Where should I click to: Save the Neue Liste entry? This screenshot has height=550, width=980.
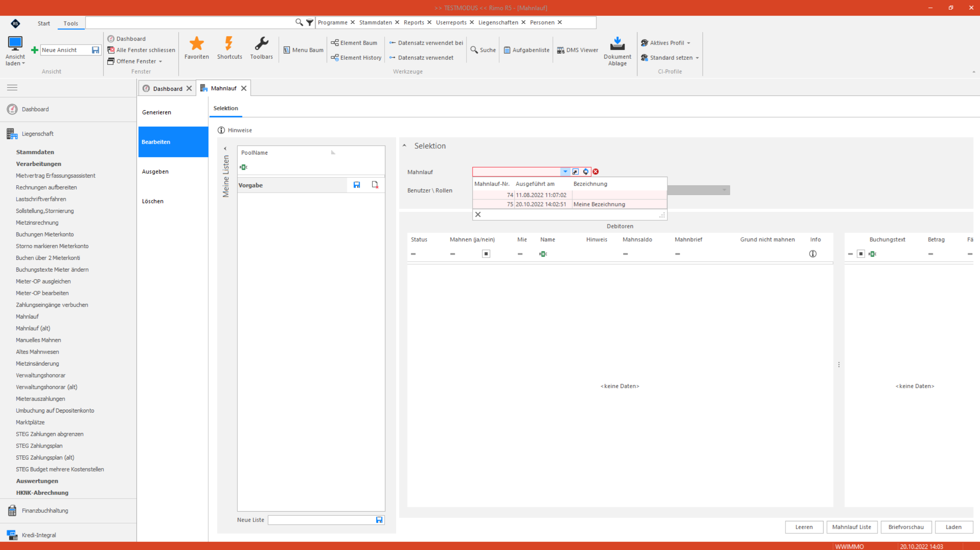coord(379,520)
